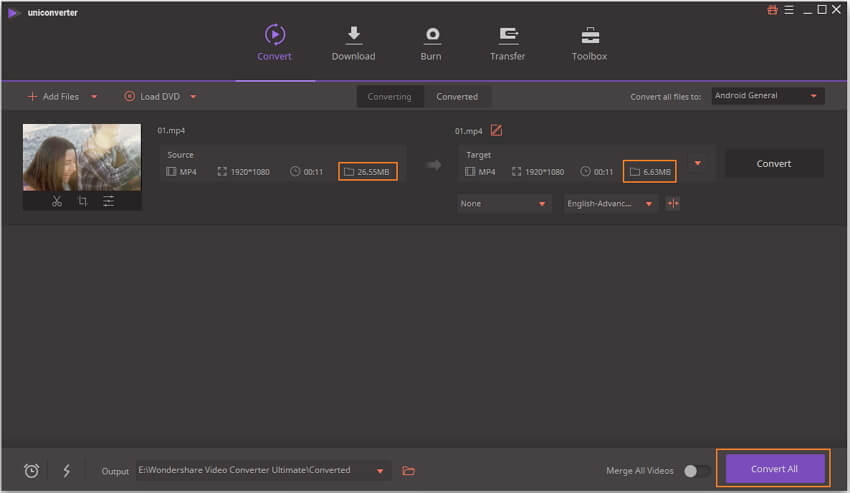
Task: Click the trim scissors icon under thumbnail
Action: [x=57, y=201]
